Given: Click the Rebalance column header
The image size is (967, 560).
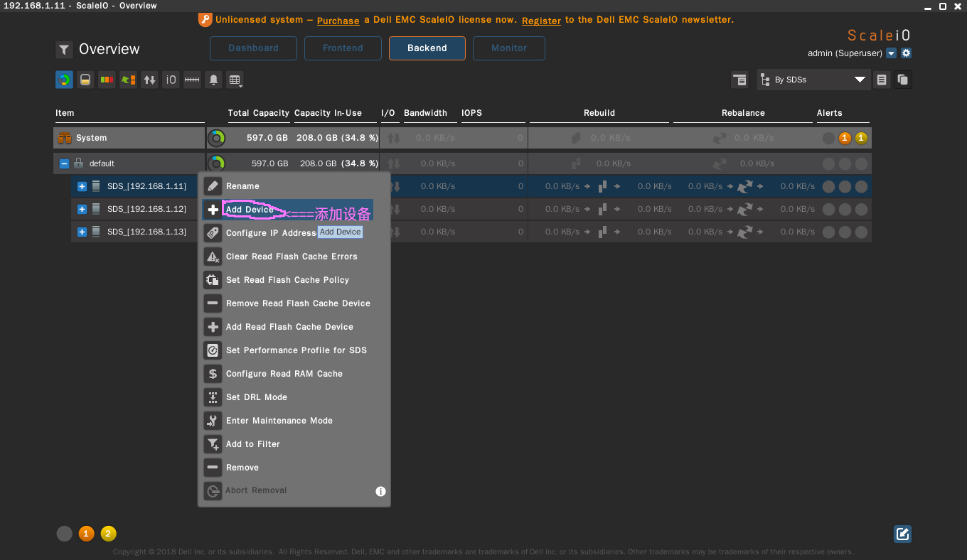Looking at the screenshot, I should [x=743, y=113].
